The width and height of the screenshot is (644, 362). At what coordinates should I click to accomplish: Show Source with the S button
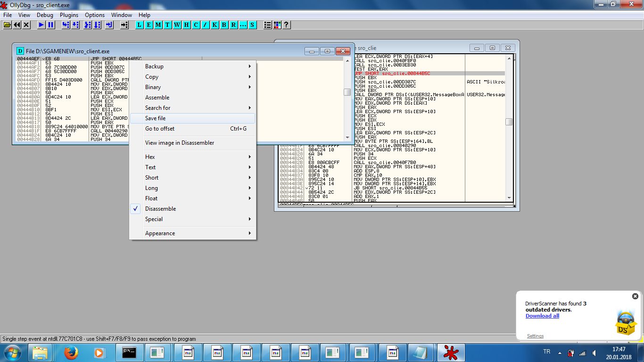[253, 25]
